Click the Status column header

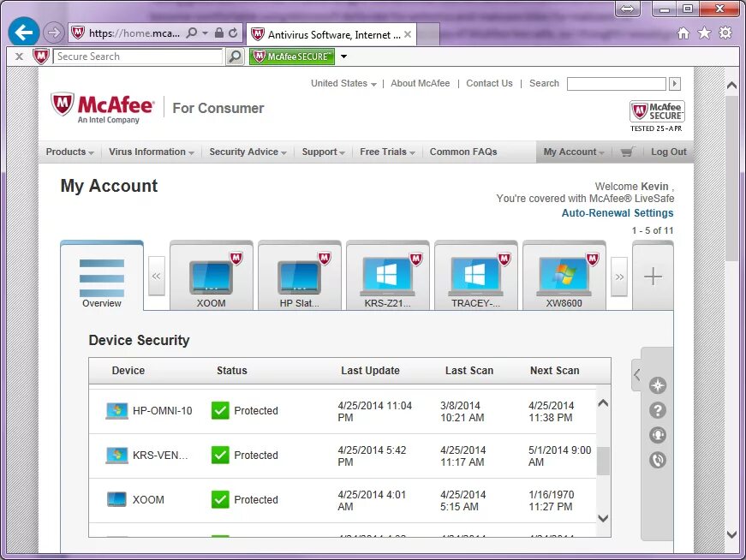(x=232, y=371)
